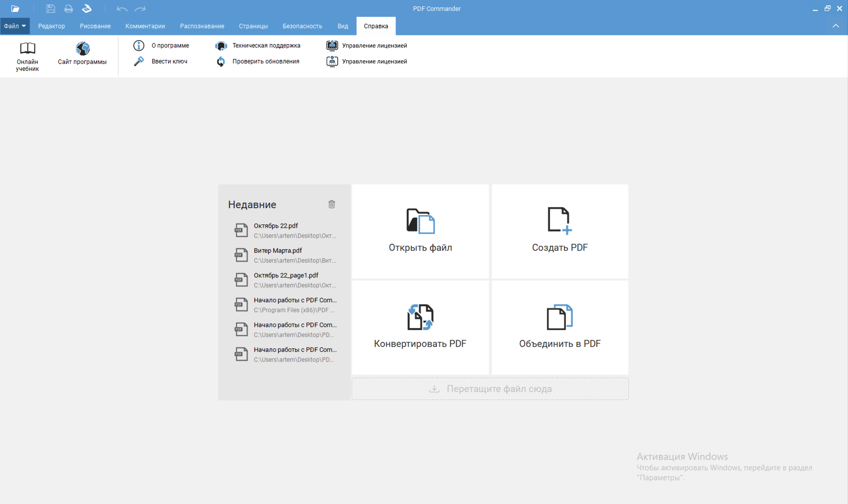Switch to the Редактор tab
The height and width of the screenshot is (504, 848).
click(x=51, y=26)
